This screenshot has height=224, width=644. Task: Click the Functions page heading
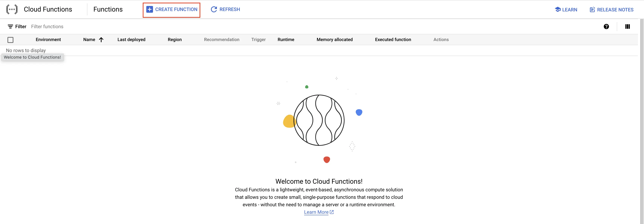coord(108,9)
